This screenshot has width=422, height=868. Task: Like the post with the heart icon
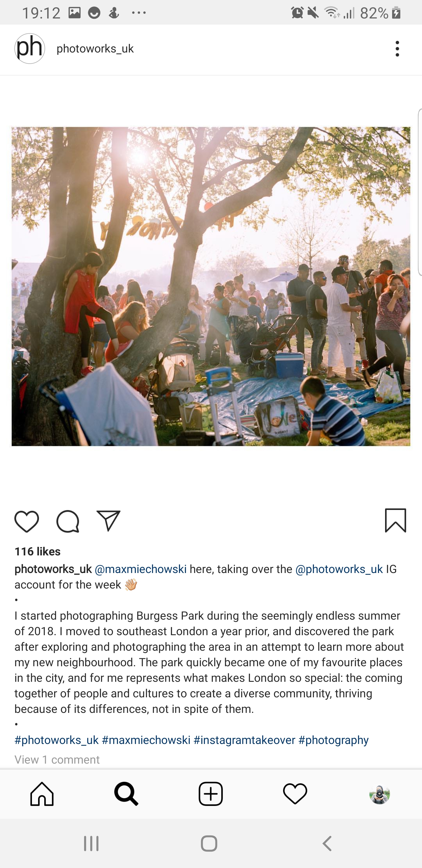[27, 521]
